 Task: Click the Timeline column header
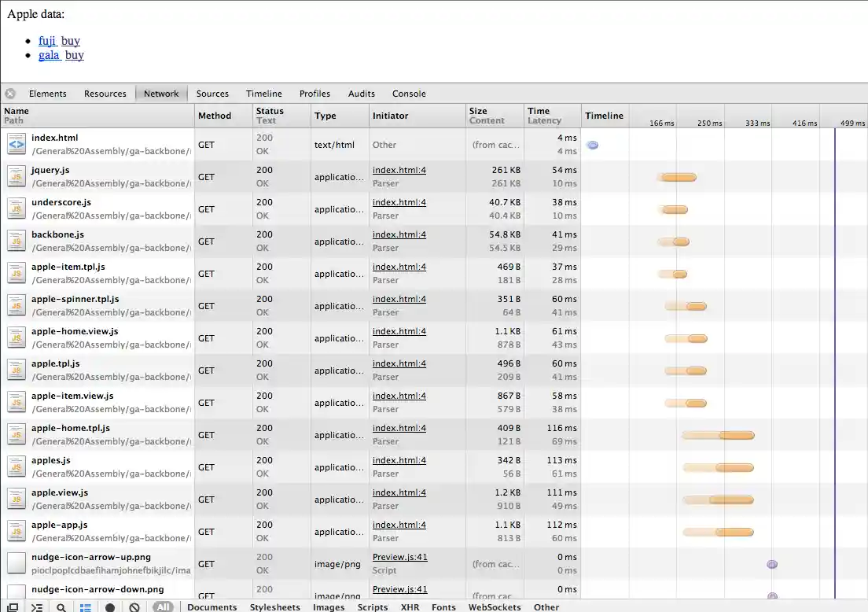(604, 116)
